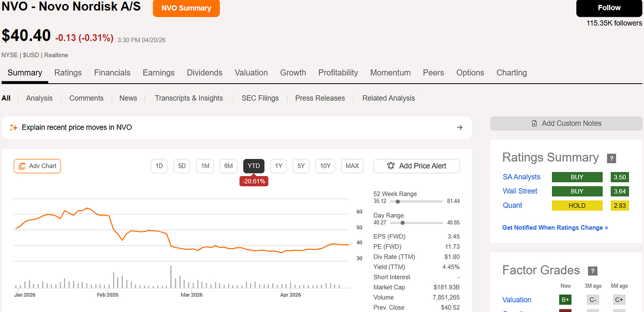644x312 pixels.
Task: Go to the Momentum tab
Action: 391,73
